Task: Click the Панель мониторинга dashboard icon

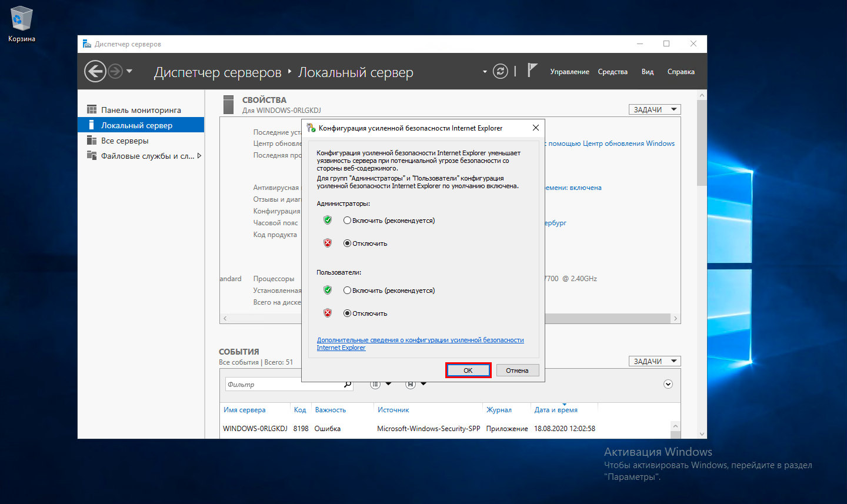Action: pyautogui.click(x=92, y=109)
